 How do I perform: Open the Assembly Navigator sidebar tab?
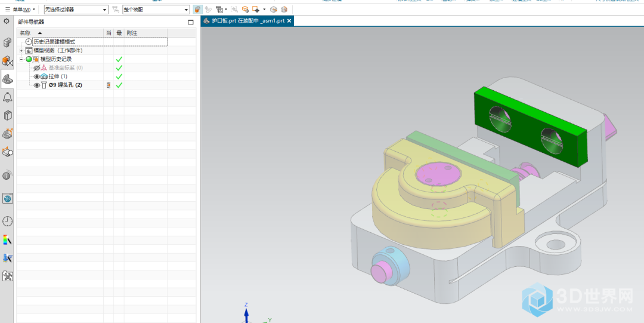click(x=8, y=42)
